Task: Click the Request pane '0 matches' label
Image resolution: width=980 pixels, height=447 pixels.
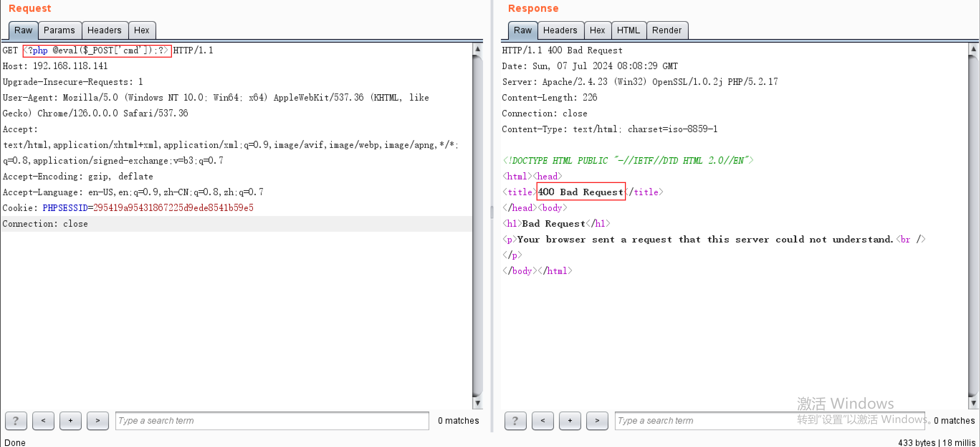Action: click(x=458, y=420)
